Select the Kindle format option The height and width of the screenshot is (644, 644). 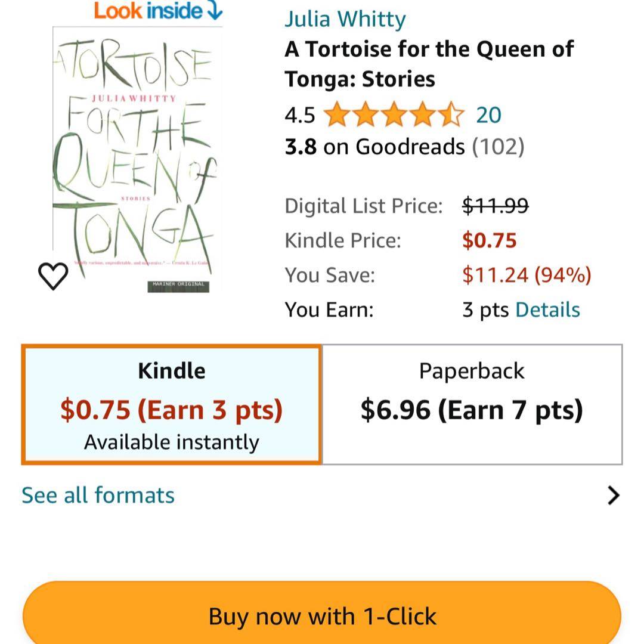coord(172,404)
